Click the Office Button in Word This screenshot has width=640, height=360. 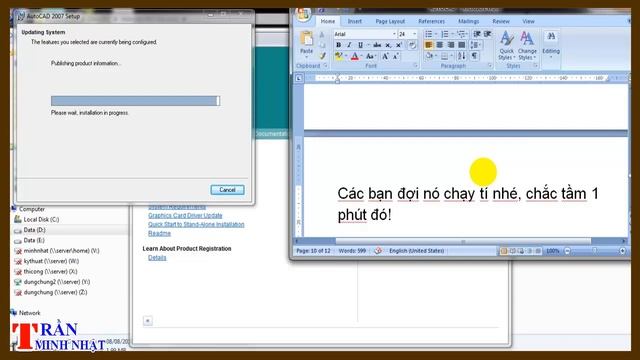[x=303, y=15]
